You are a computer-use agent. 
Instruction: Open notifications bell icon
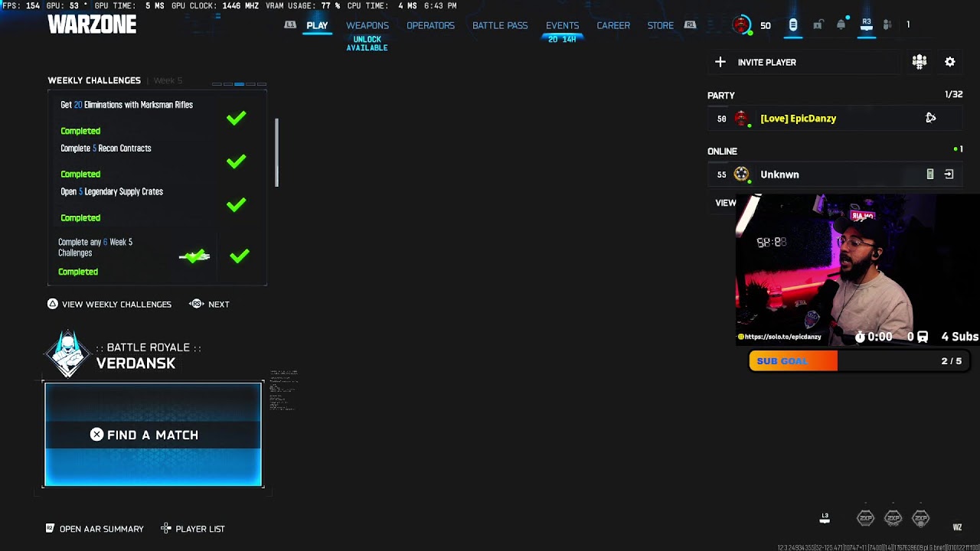tap(841, 24)
